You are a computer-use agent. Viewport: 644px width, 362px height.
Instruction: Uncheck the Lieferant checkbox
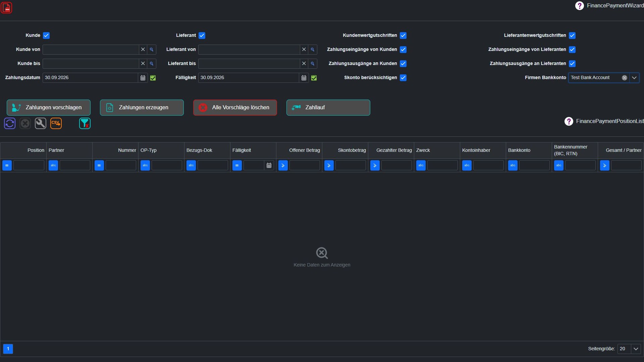202,36
